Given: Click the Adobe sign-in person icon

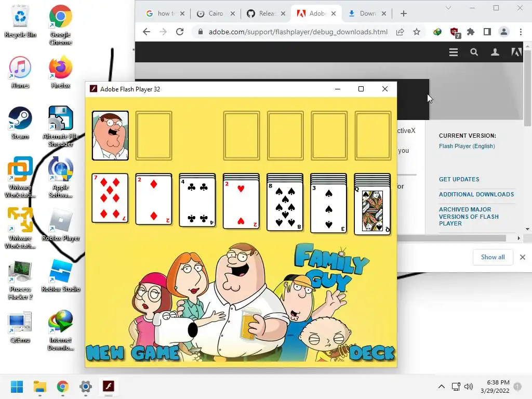Looking at the screenshot, I should pyautogui.click(x=495, y=52).
